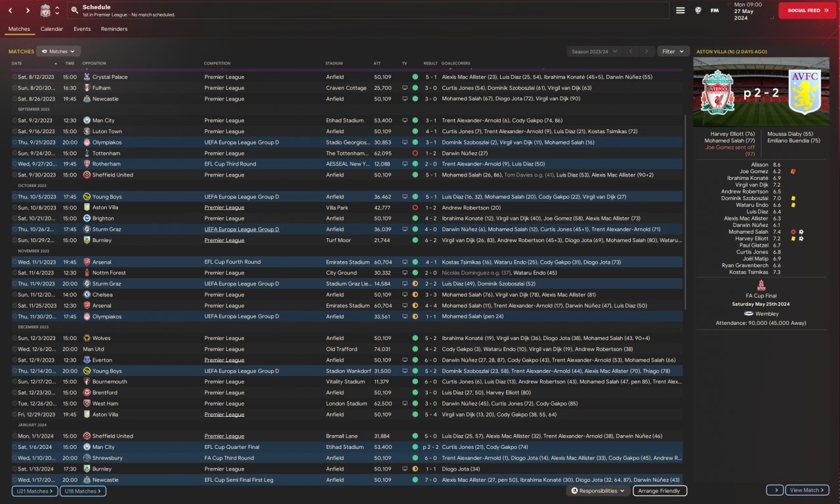840x504 pixels.
Task: Switch to the Events tab
Action: pos(82,29)
